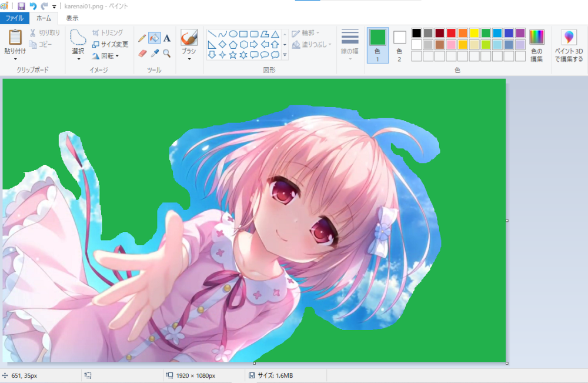Activate Color 1 (色 1) swatch
Viewport: 588px width, 383px height.
pyautogui.click(x=377, y=45)
